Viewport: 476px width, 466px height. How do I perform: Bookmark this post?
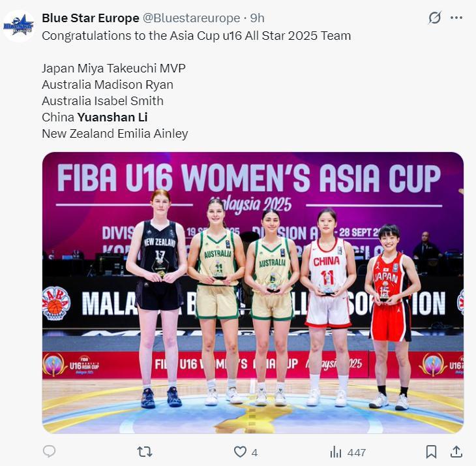431,452
